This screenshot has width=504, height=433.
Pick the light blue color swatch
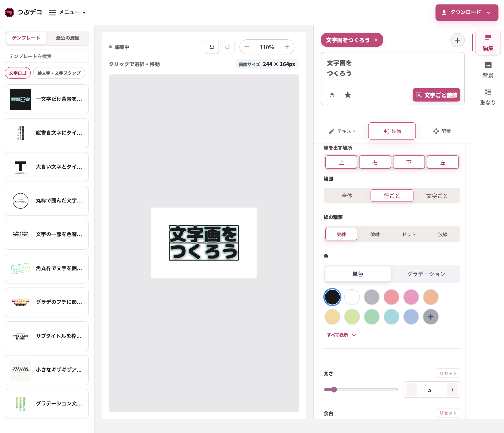click(391, 317)
